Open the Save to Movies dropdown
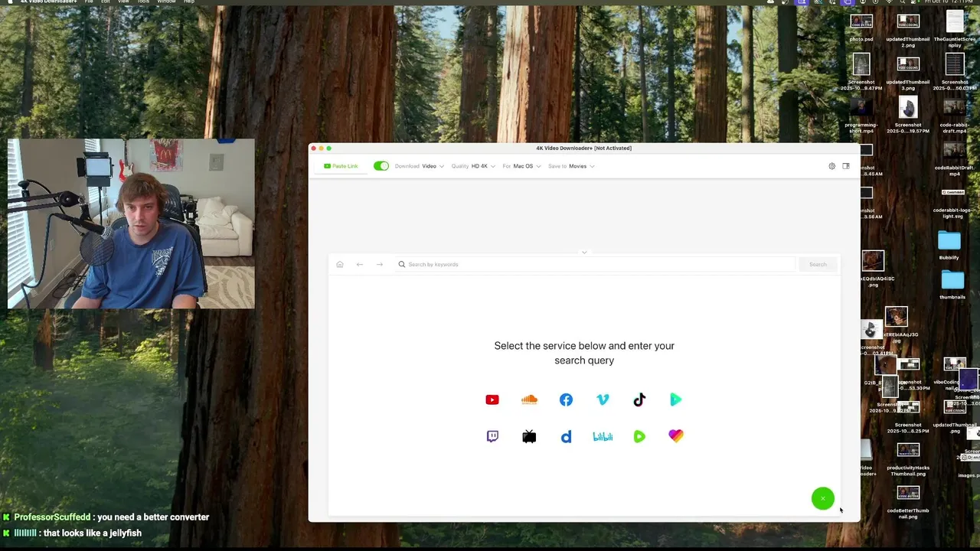The height and width of the screenshot is (551, 980). point(571,166)
